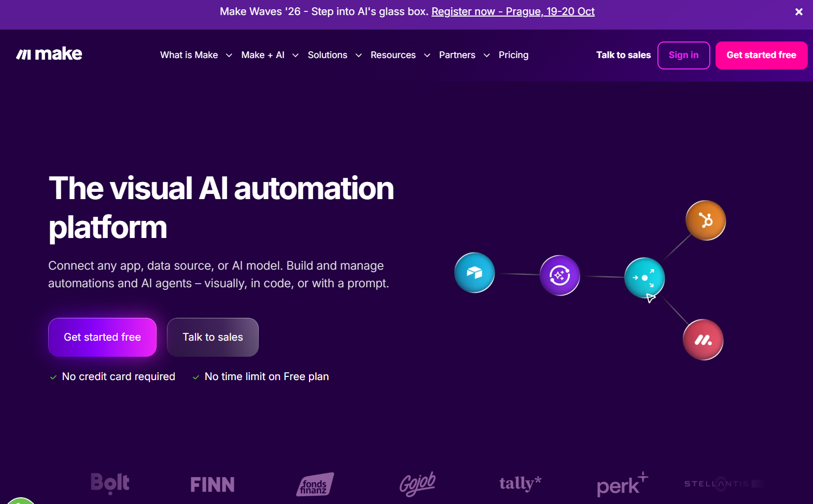Click Talk to sales in the header
Screen dimensions: 813x504
click(x=623, y=55)
